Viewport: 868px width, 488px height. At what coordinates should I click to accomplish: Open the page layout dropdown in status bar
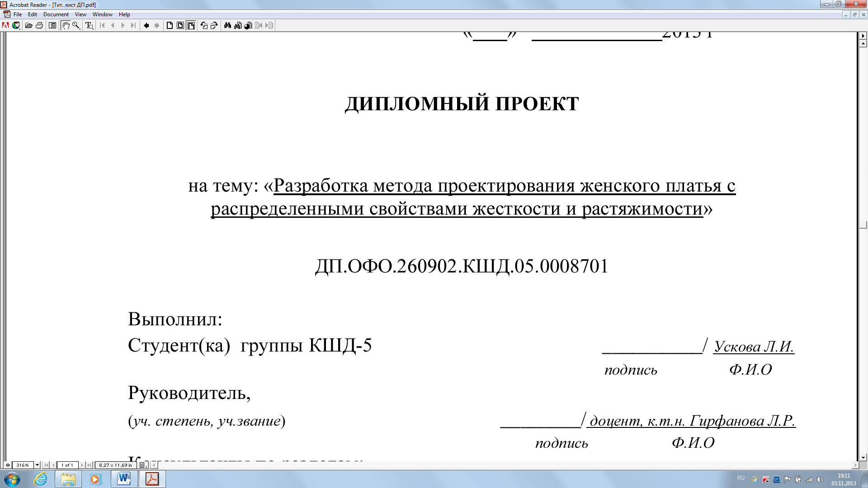[x=142, y=465]
